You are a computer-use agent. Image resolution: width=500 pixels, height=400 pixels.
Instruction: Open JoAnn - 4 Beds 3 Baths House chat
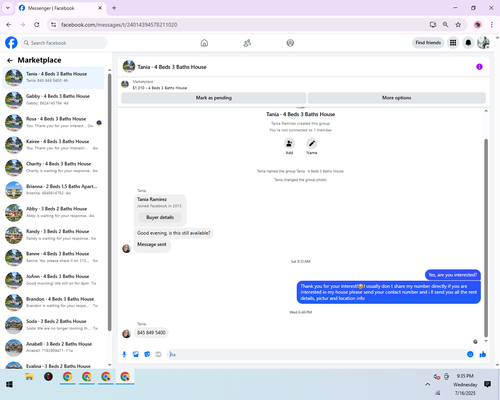(x=53, y=280)
